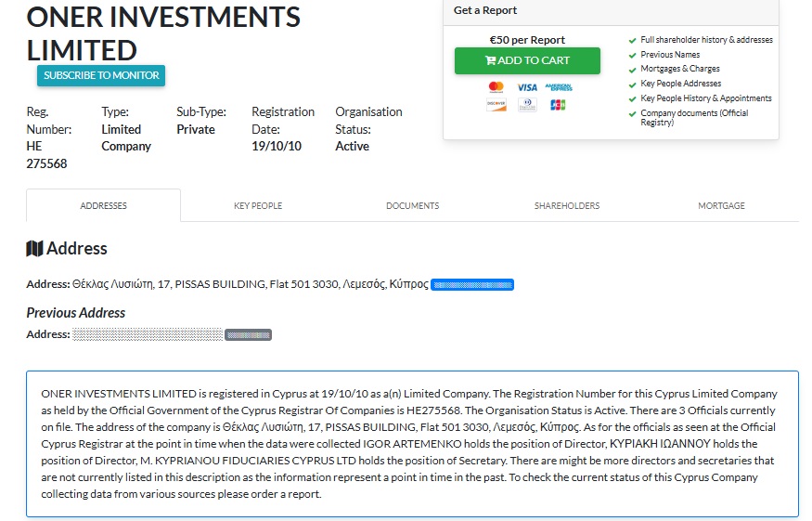Click the checkmark beside Previous Names
Viewport: 812px width, 521px height.
tap(632, 55)
